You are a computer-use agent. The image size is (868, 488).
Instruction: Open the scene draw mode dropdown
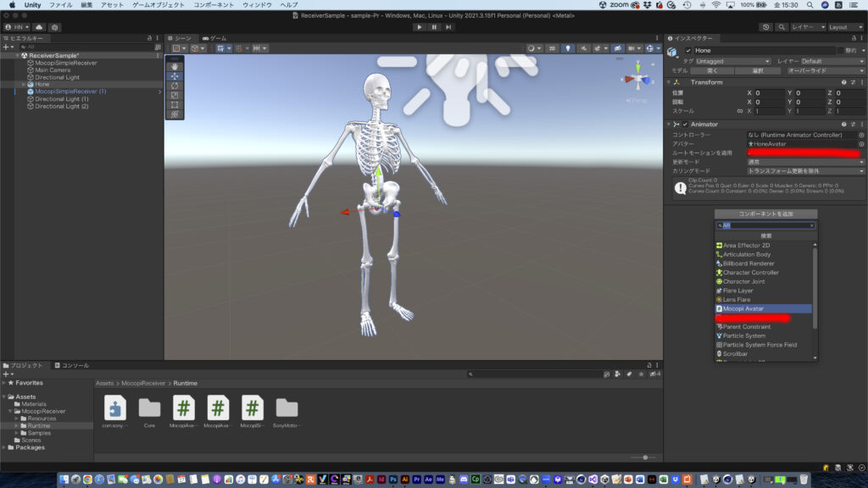point(533,48)
